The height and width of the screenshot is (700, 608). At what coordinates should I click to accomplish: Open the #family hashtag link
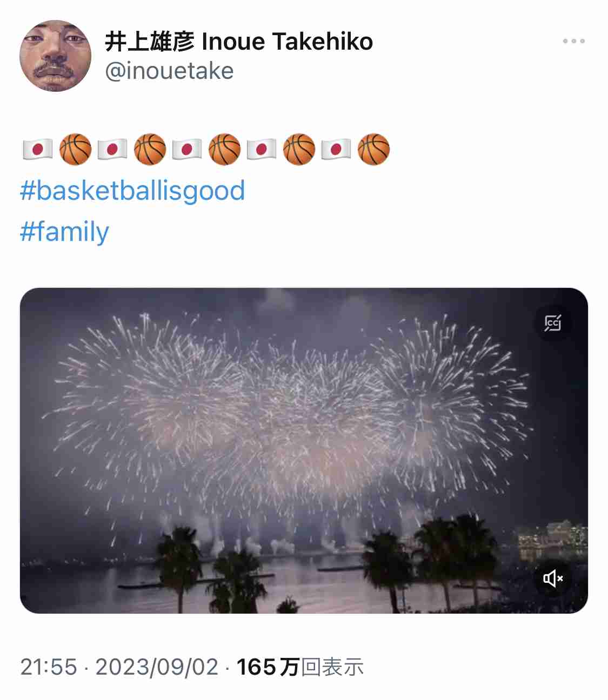tap(64, 232)
